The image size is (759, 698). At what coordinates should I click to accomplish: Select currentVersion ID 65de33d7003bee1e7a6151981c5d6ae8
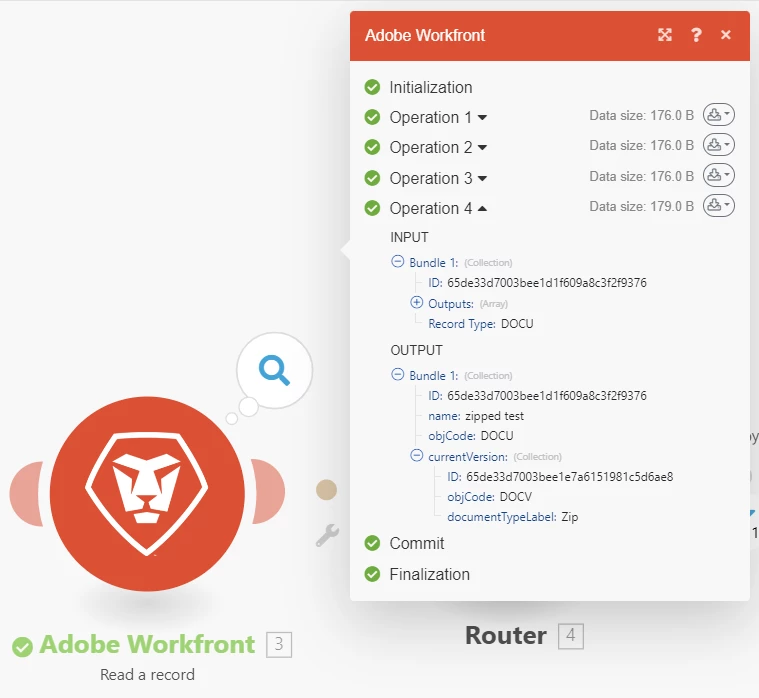pos(569,477)
